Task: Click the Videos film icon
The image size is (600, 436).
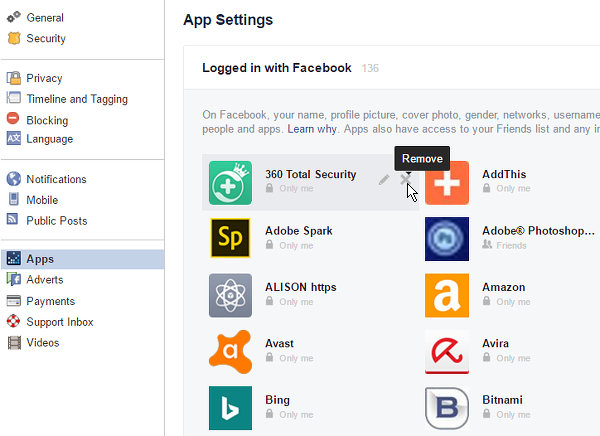Action: pyautogui.click(x=14, y=343)
